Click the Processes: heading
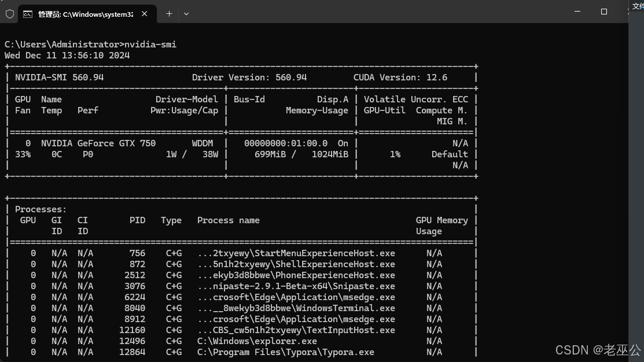Viewport: 644px width, 362px height. 41,209
